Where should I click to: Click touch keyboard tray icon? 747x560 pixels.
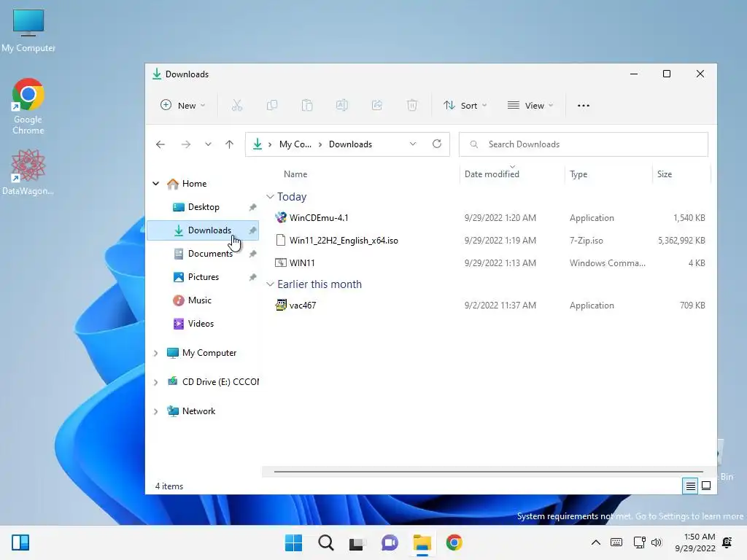[x=616, y=542]
